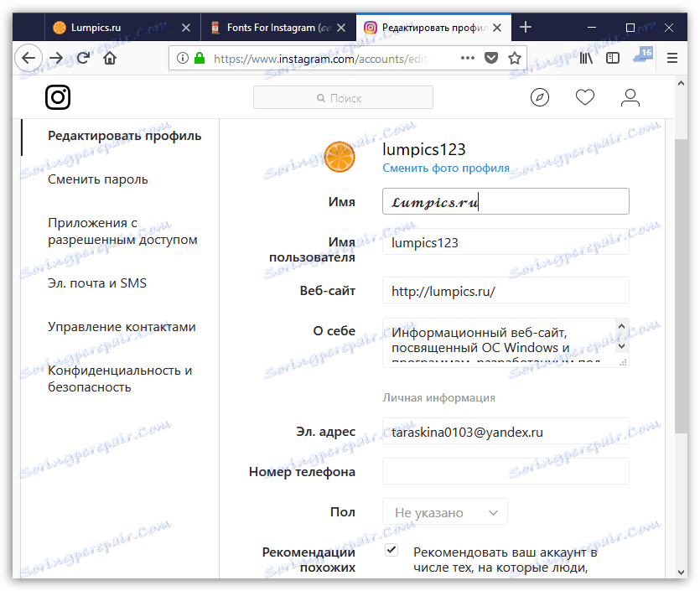Click bio textarea scroll down arrow
Image resolution: width=700 pixels, height=591 pixels.
621,346
